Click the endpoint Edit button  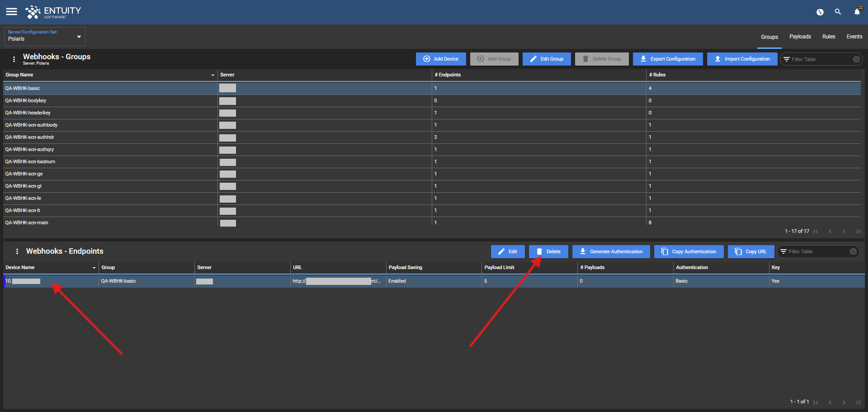508,252
